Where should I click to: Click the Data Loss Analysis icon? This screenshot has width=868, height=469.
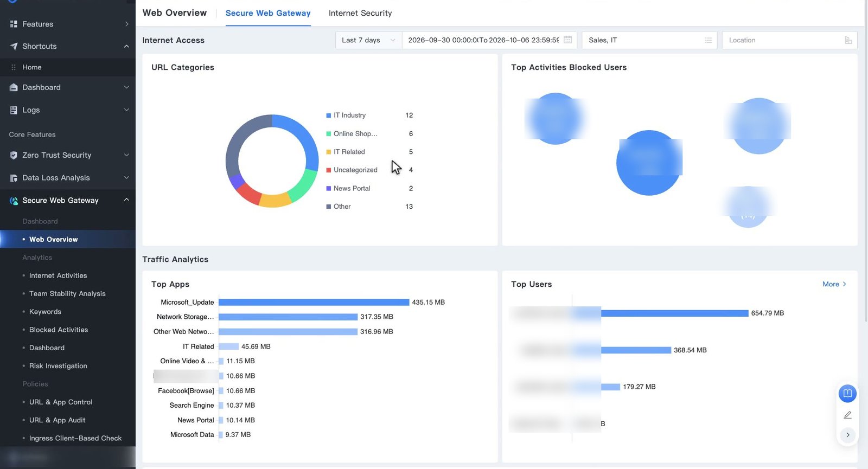point(14,178)
